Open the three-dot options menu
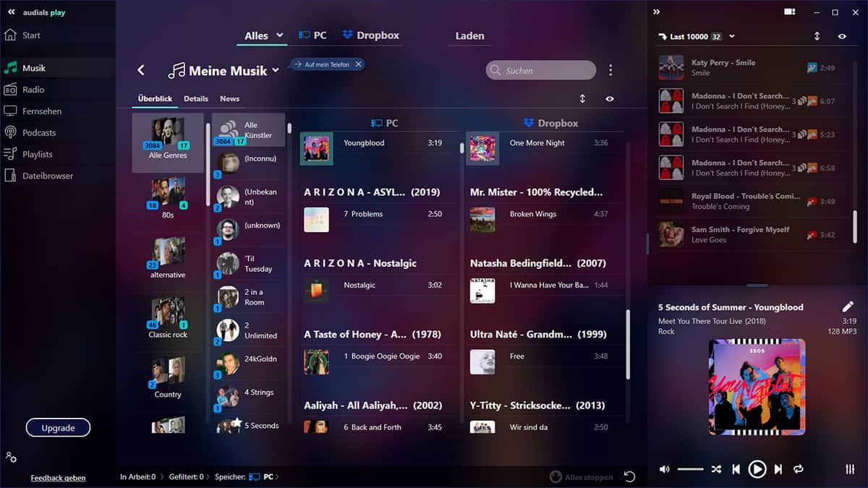Viewport: 868px width, 488px height. [x=610, y=70]
